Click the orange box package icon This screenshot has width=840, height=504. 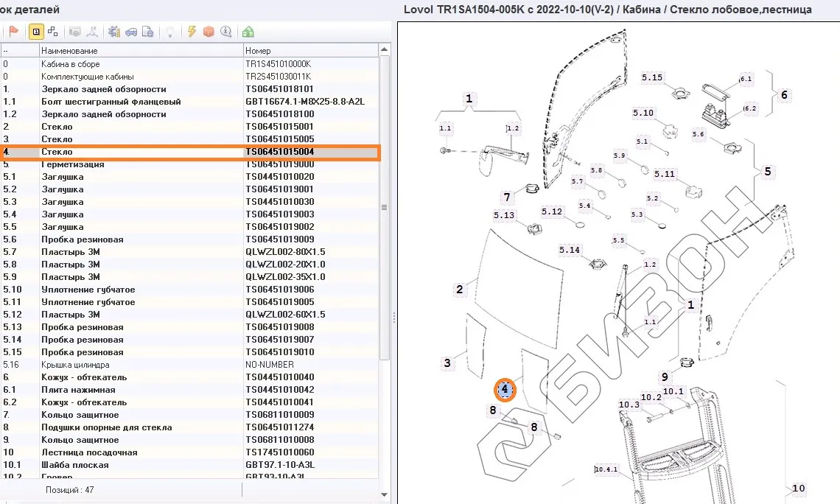(x=209, y=32)
